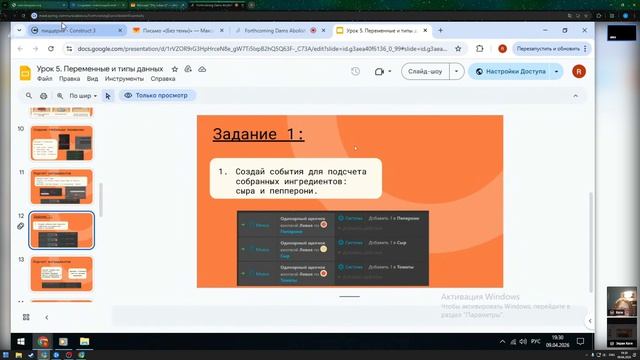Switch to the Construct 3 tab
Image resolution: width=640 pixels, height=360 pixels.
(x=76, y=30)
